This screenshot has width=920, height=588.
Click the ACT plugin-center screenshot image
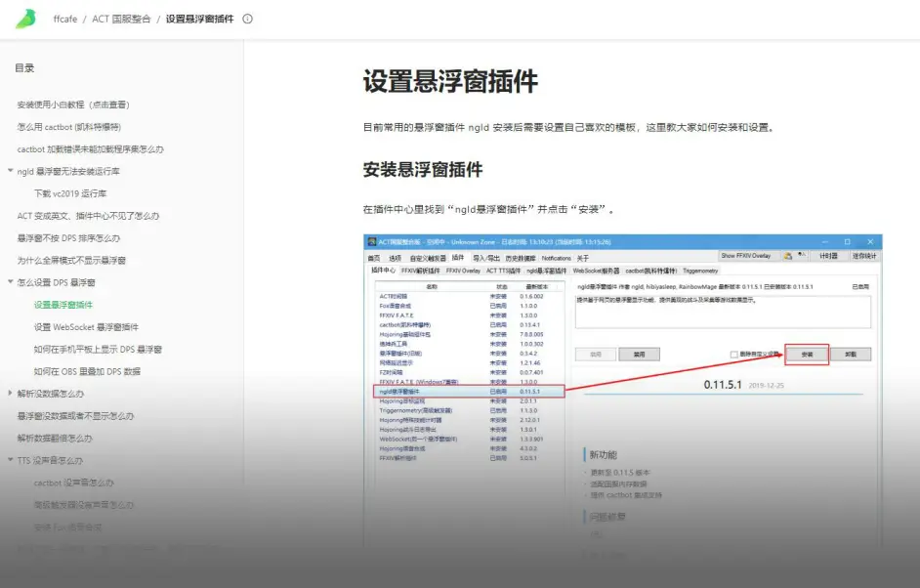622,392
